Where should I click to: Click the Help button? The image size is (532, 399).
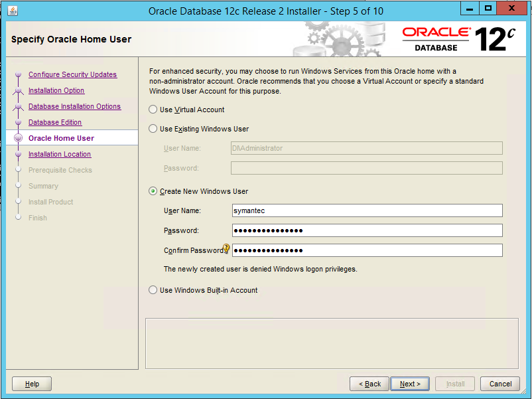(32, 384)
